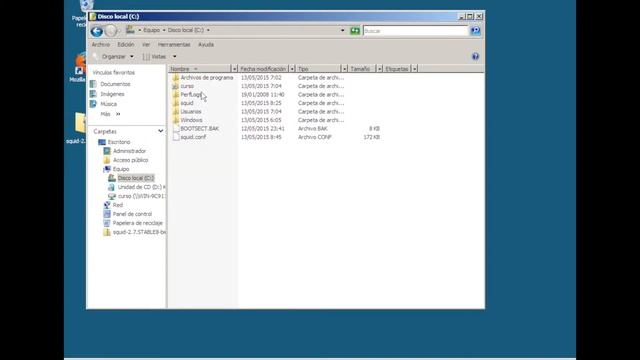Select the curso folder icon
The width and height of the screenshot is (640, 360).
click(x=176, y=86)
